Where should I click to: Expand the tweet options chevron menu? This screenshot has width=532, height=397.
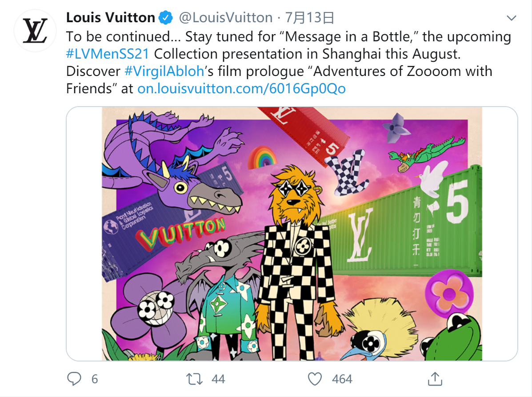(x=511, y=18)
